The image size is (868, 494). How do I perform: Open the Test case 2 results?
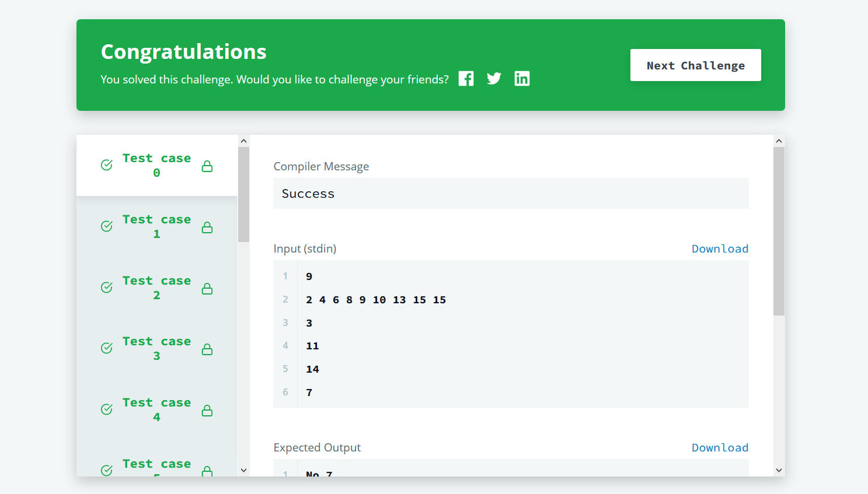[156, 287]
